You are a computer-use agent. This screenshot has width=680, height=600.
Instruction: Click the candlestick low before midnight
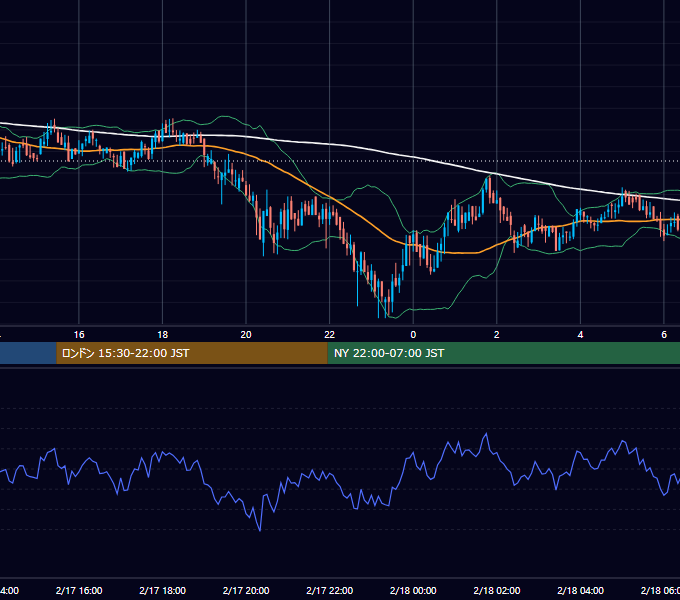386,308
